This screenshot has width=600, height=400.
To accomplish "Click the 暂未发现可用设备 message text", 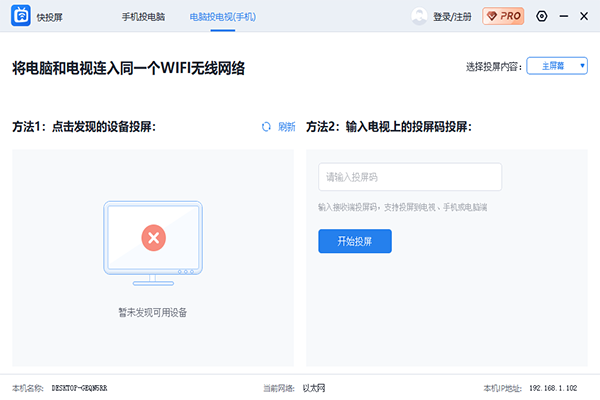I will coord(153,312).
